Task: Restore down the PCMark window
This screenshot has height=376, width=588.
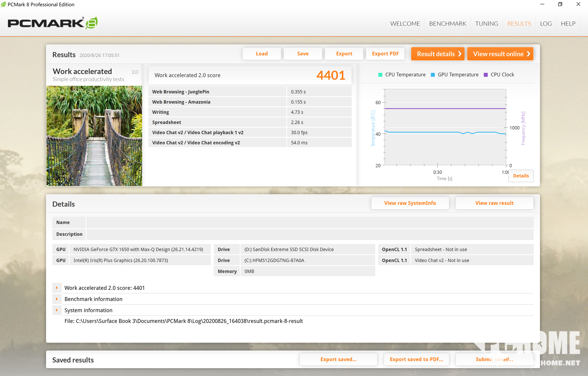Action: click(560, 4)
